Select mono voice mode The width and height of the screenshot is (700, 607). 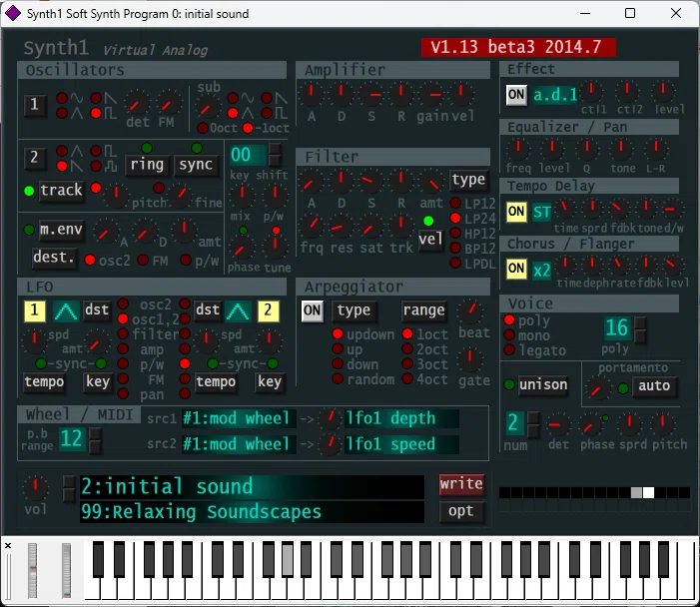[509, 334]
